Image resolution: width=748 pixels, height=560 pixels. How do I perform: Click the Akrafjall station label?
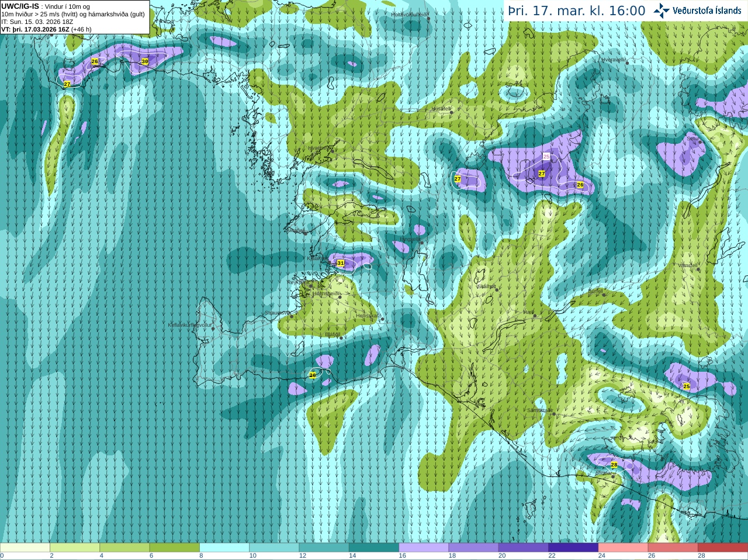click(295, 230)
